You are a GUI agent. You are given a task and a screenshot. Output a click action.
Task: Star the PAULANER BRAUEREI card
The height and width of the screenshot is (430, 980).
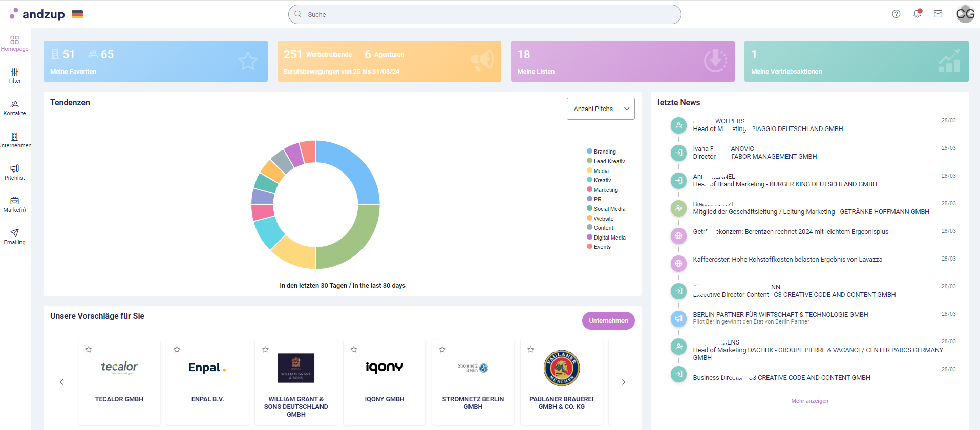531,350
